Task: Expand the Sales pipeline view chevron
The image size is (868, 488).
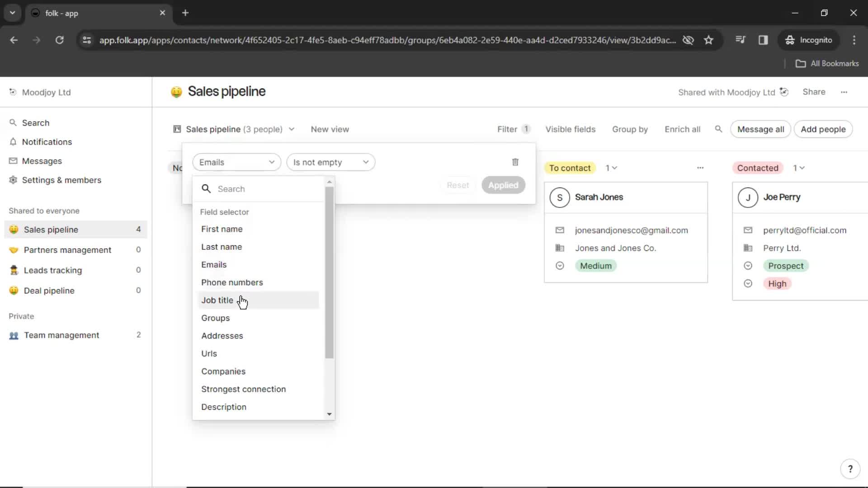Action: click(292, 129)
